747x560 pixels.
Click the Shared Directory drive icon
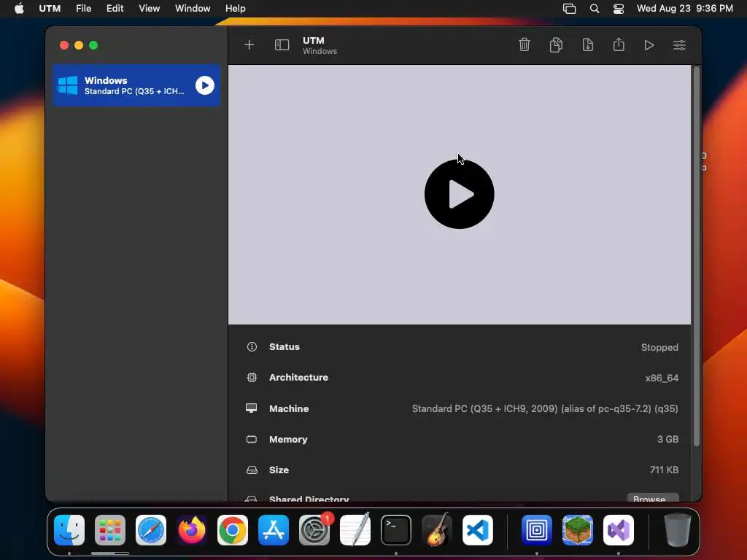(251, 499)
